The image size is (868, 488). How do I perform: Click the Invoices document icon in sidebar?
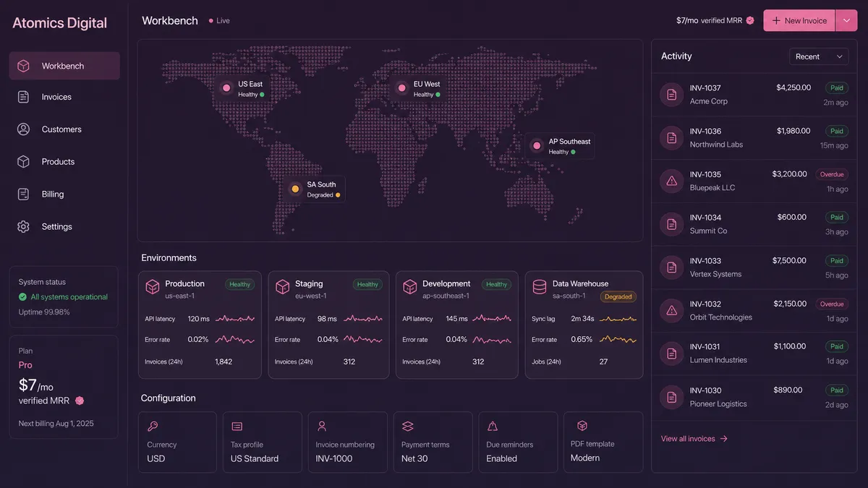point(23,97)
